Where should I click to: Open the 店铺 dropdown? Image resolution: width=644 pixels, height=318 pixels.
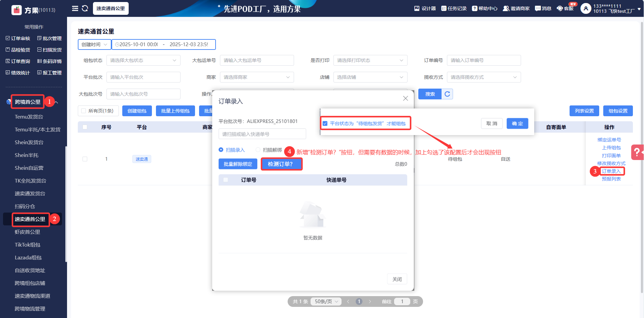pyautogui.click(x=371, y=77)
